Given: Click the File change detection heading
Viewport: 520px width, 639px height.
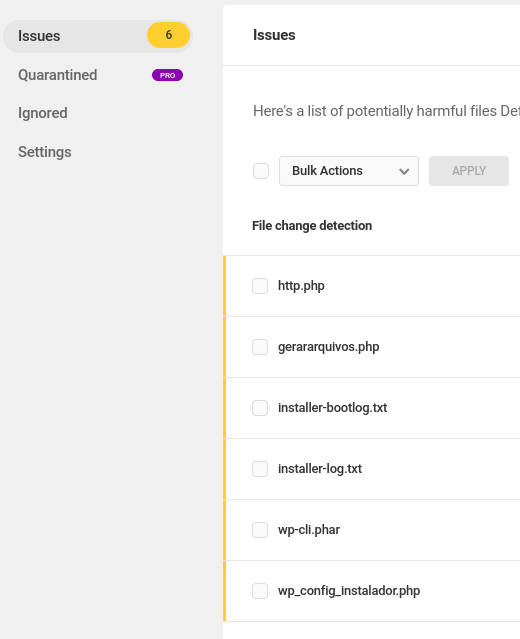Looking at the screenshot, I should pos(312,225).
